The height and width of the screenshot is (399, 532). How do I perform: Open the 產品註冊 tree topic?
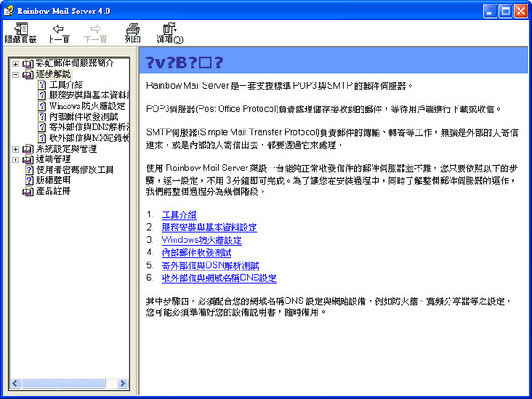pos(53,192)
